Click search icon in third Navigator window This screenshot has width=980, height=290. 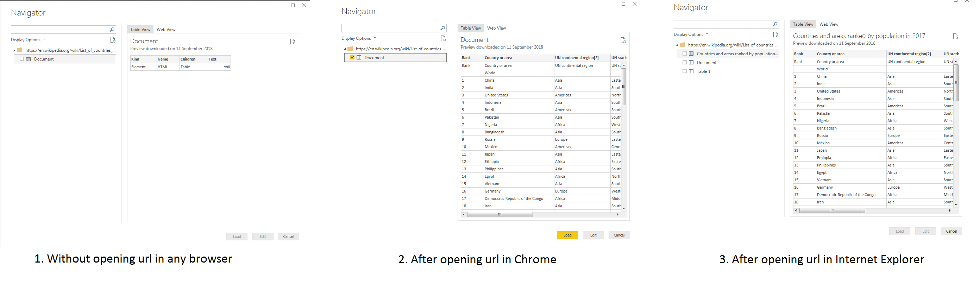(775, 24)
